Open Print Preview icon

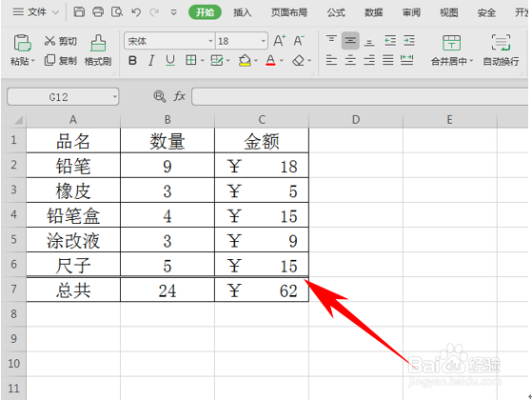point(117,11)
